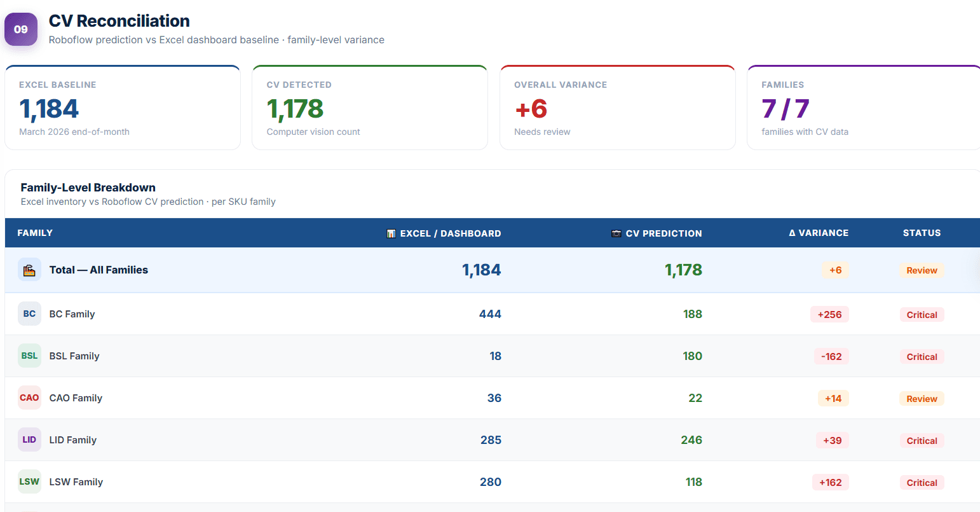Click BSL Family CV prediction 180
This screenshot has width=980, height=512.
pyautogui.click(x=693, y=356)
